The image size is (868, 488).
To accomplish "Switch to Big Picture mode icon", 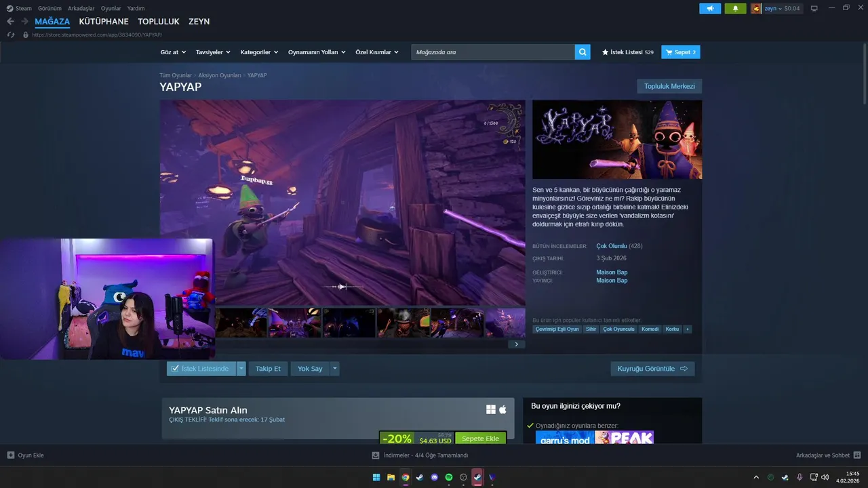I will pos(814,8).
